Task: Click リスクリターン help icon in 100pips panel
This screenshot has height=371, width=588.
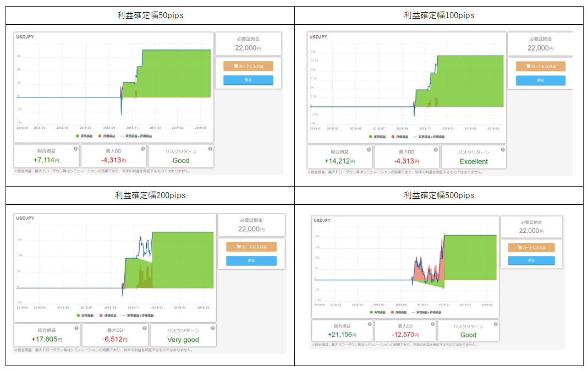Action: (502, 149)
